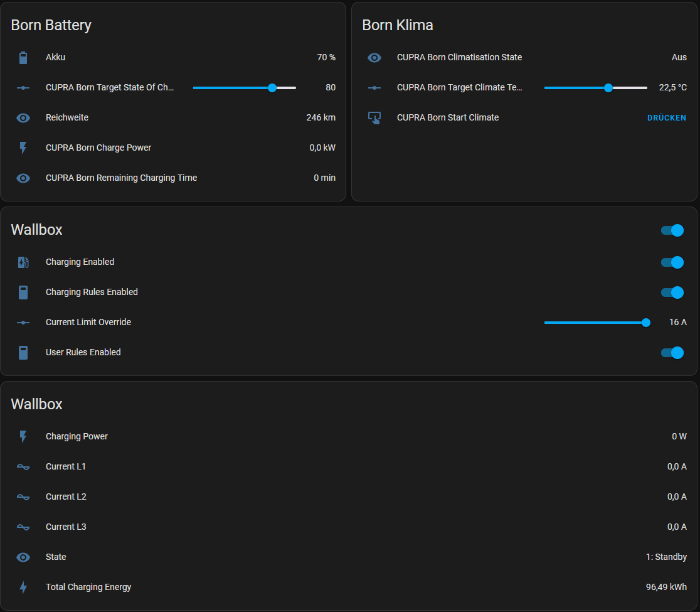Click the flash icon beside Wallbox Charging Power
Viewport: 700px width, 612px height.
click(23, 436)
